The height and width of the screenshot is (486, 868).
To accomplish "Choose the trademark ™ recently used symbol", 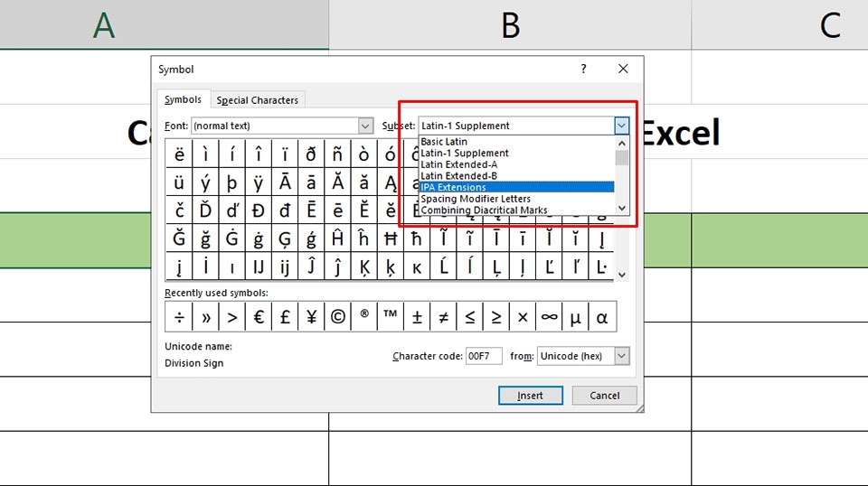I will pos(391,317).
